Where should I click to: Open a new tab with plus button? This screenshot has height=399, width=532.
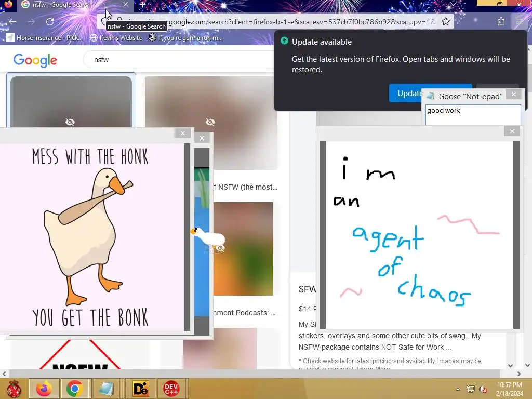coord(142,5)
